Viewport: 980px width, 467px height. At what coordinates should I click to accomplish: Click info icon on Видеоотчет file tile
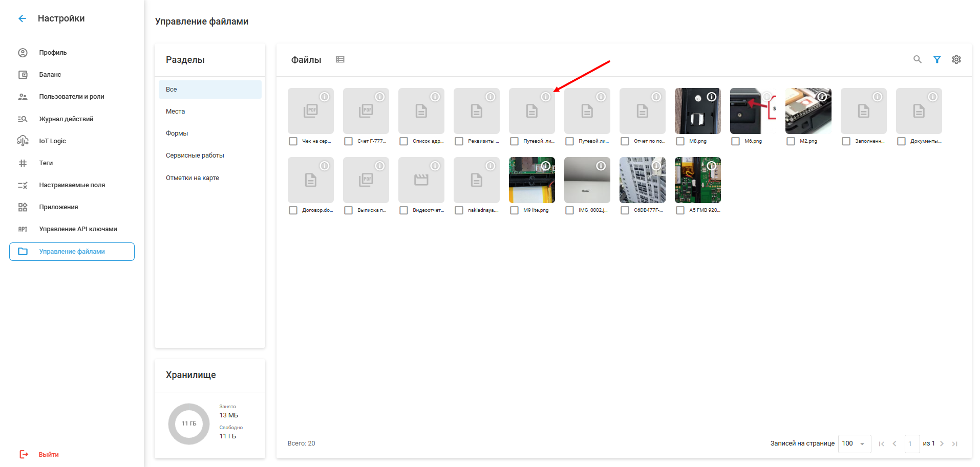(x=435, y=166)
